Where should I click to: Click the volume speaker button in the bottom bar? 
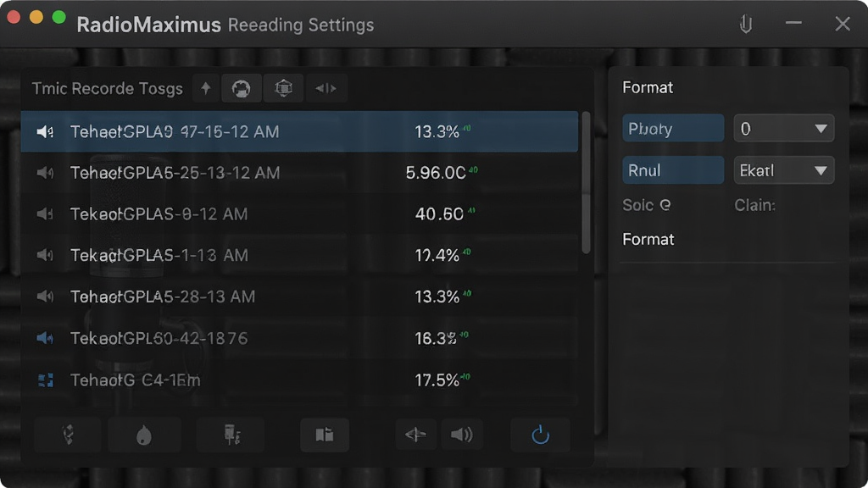point(461,435)
